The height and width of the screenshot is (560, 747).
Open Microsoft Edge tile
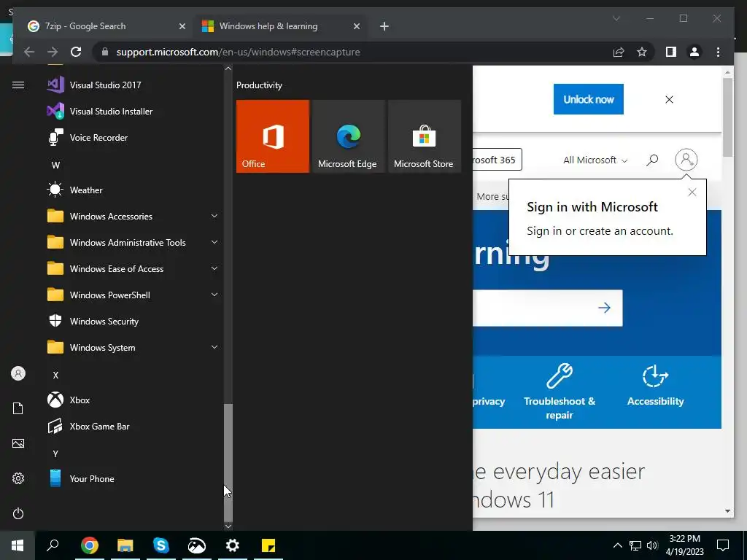(x=348, y=136)
